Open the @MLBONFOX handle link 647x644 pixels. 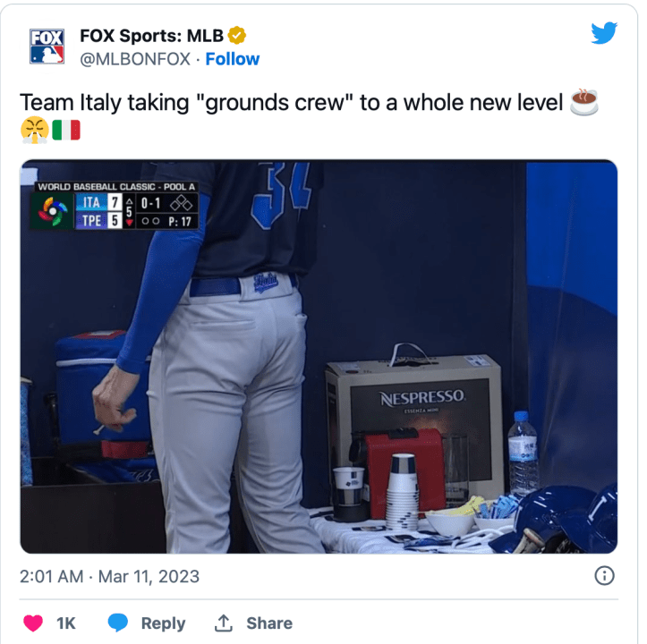[135, 59]
